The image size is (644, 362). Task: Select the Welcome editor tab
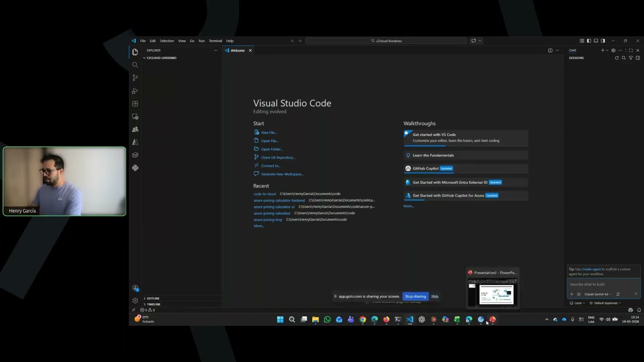click(238, 50)
